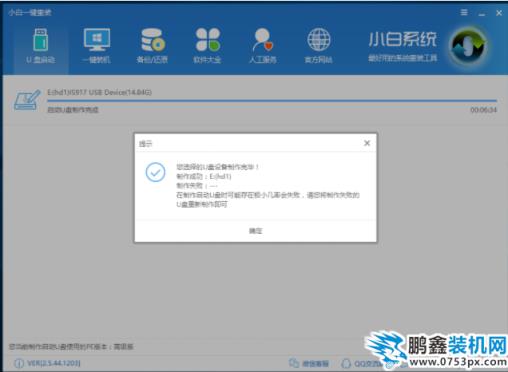508x372 pixels.
Task: Click the round 小白 logo icon
Action: (x=468, y=47)
